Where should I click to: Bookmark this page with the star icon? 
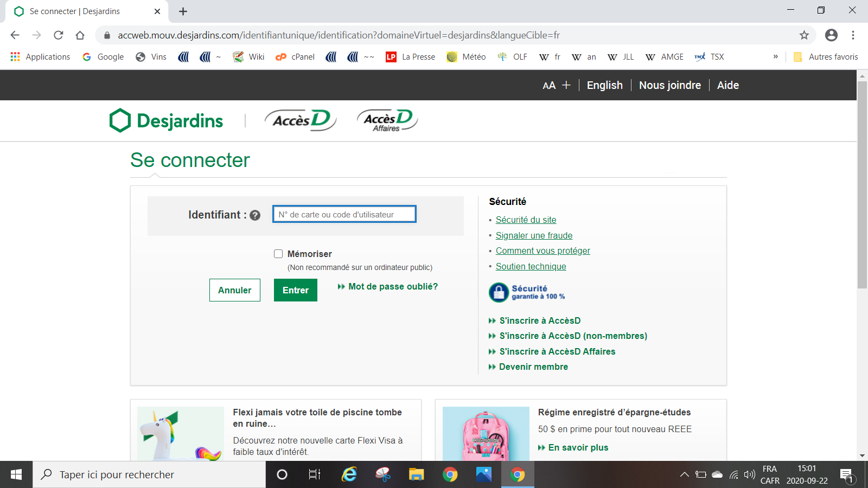pos(804,35)
